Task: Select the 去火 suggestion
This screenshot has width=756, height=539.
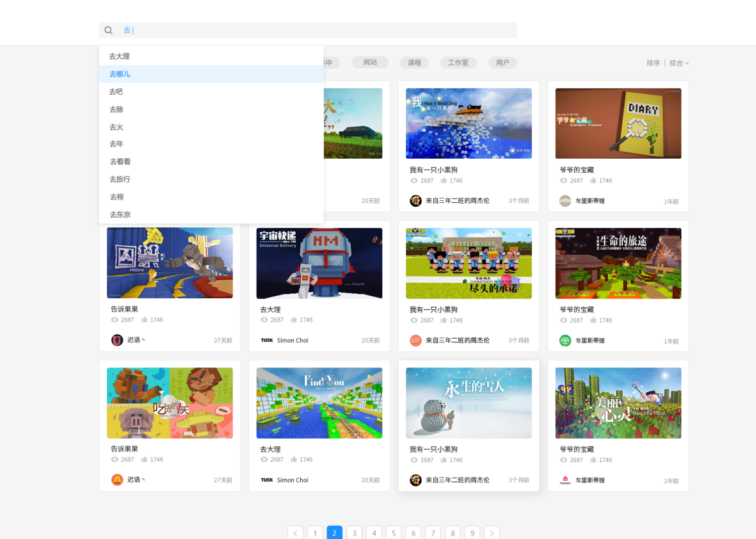Action: (211, 127)
